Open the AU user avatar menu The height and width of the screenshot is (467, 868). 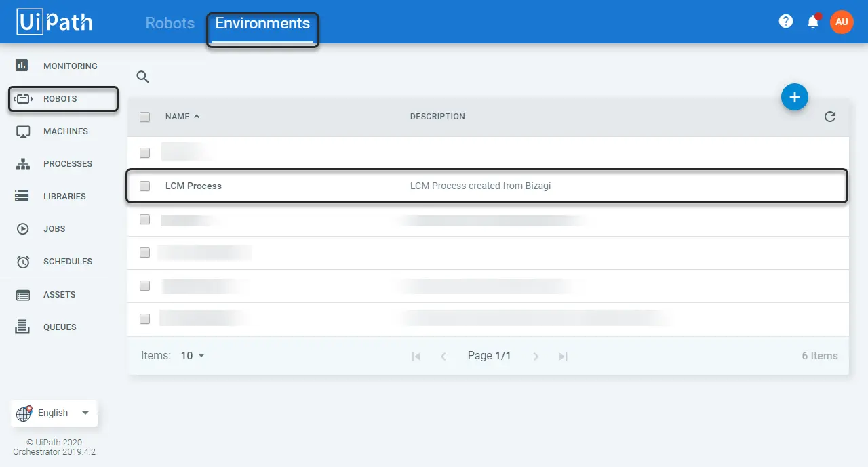pos(842,22)
